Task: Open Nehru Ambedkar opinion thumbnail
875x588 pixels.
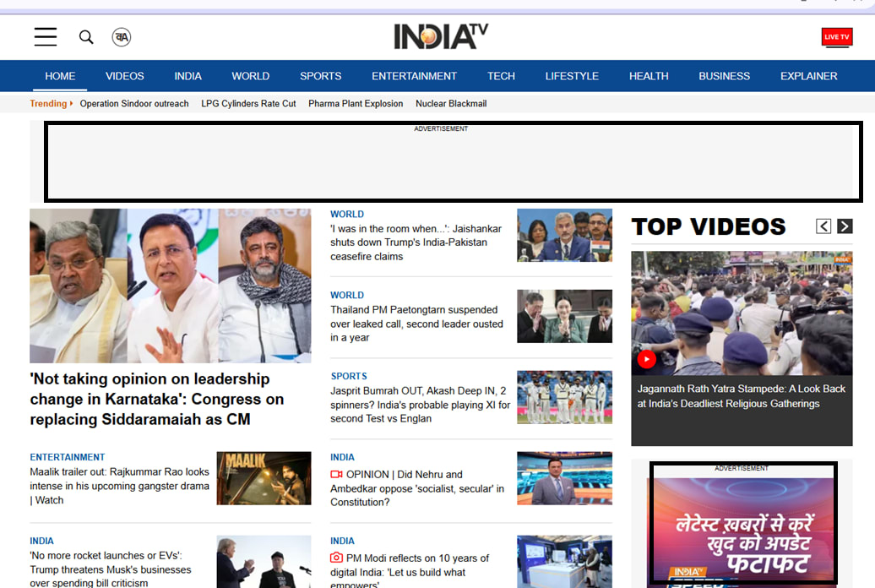Action: tap(564, 478)
